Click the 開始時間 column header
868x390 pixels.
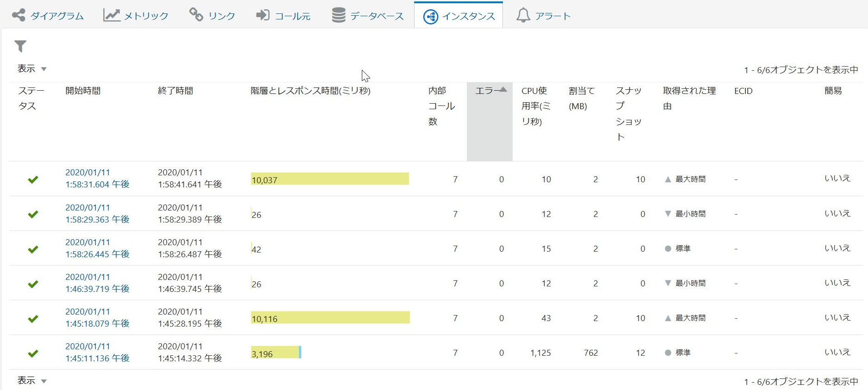point(83,91)
